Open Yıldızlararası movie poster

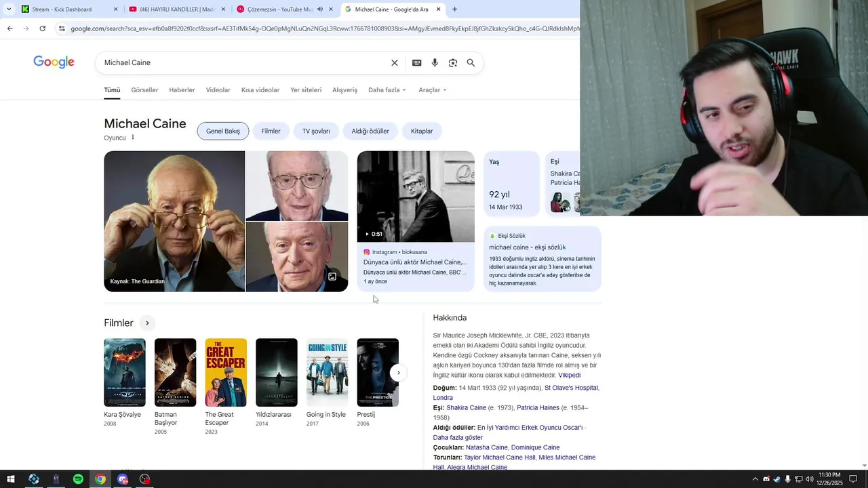pos(276,372)
